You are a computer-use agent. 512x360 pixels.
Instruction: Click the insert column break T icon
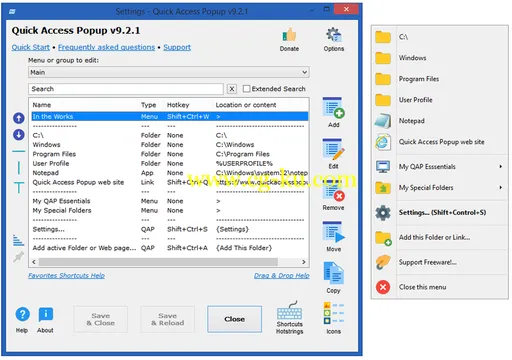pyautogui.click(x=19, y=188)
